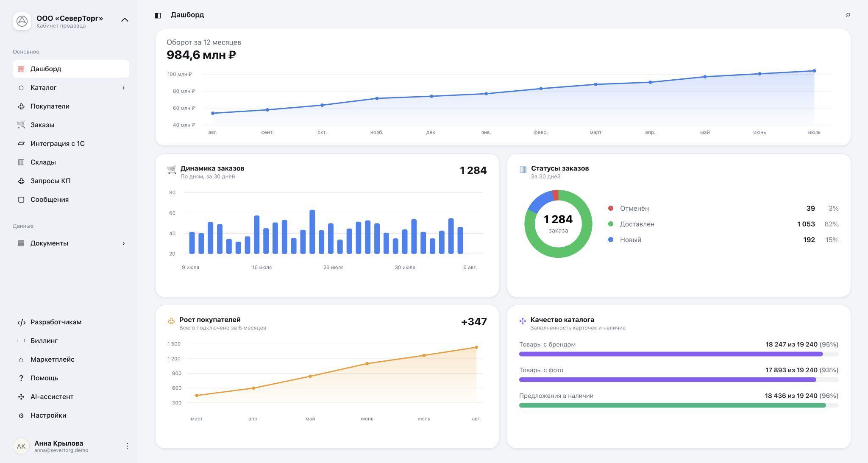
Task: Open Разработчикам code icon
Action: point(21,322)
